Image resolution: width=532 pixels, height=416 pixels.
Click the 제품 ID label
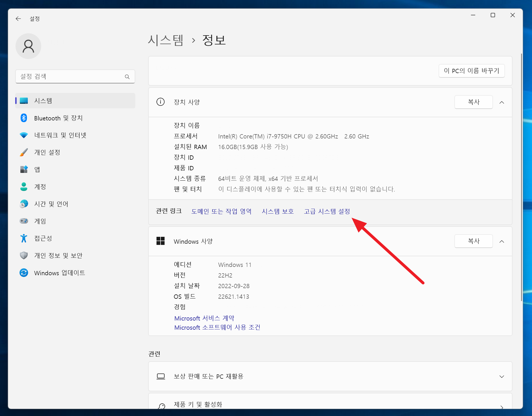(184, 168)
